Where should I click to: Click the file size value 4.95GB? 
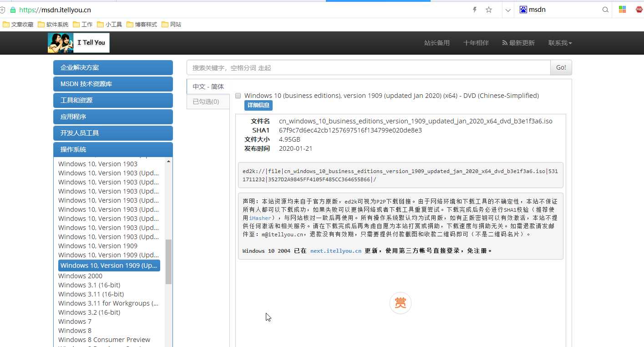(x=289, y=139)
